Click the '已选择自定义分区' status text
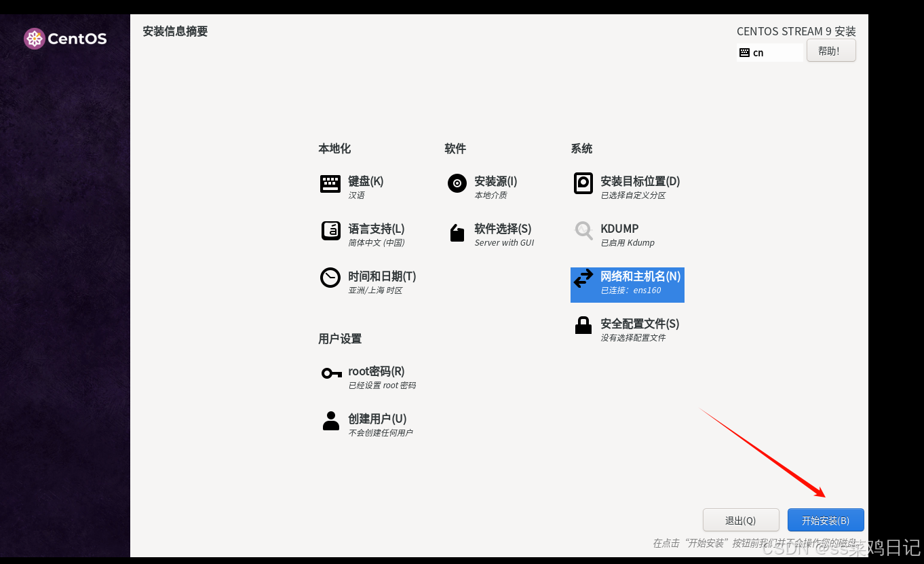Viewport: 924px width, 564px height. (633, 195)
